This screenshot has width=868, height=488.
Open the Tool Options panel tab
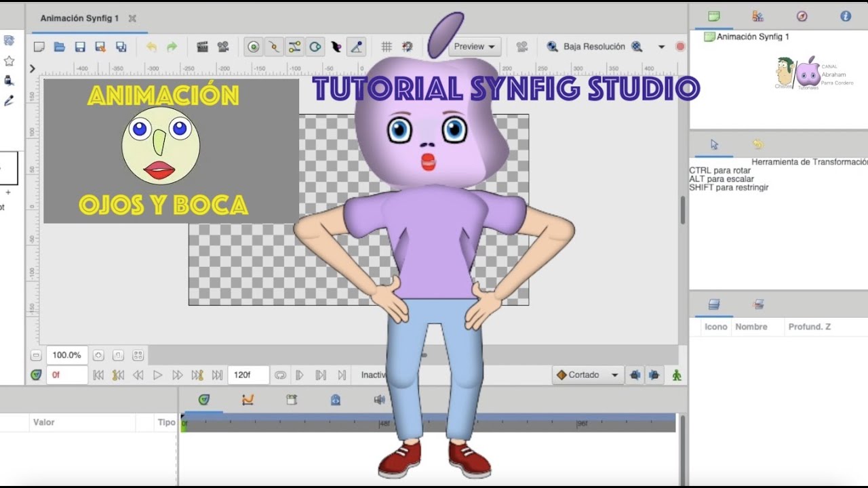point(714,144)
